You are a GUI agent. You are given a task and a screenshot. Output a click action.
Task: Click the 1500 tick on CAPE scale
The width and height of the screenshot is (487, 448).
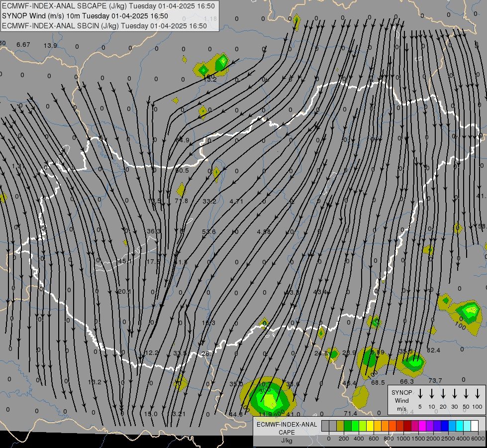(418, 439)
